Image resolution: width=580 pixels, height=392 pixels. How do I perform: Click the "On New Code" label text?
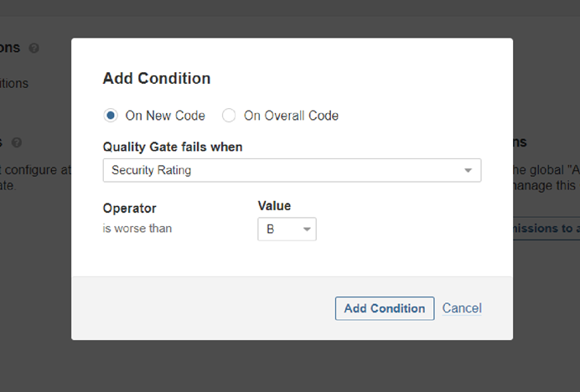click(x=165, y=116)
